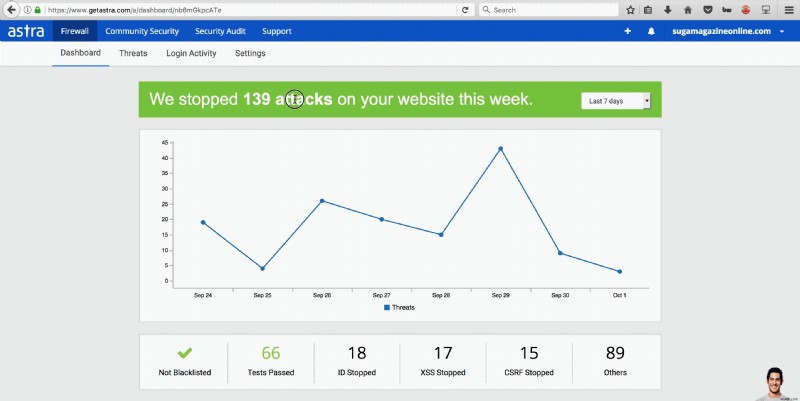
Task: Open the Login Activity tab
Action: (191, 53)
